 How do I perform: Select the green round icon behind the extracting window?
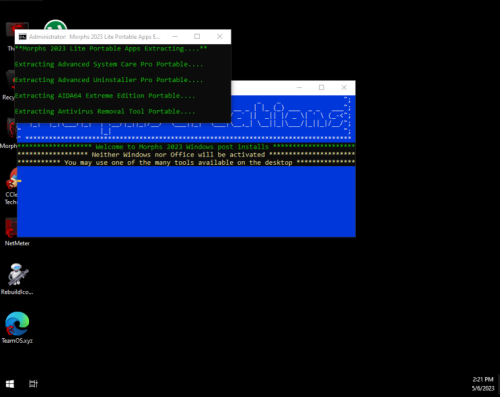click(x=55, y=25)
